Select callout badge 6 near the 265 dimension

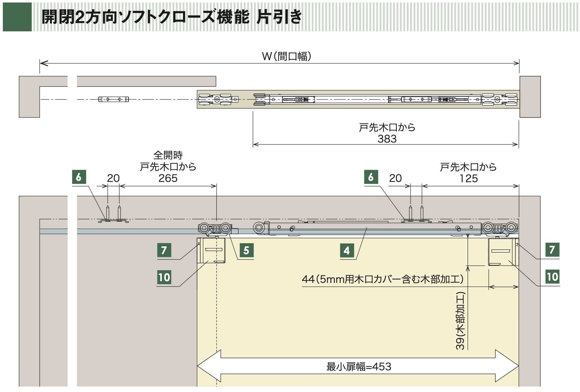(x=79, y=177)
